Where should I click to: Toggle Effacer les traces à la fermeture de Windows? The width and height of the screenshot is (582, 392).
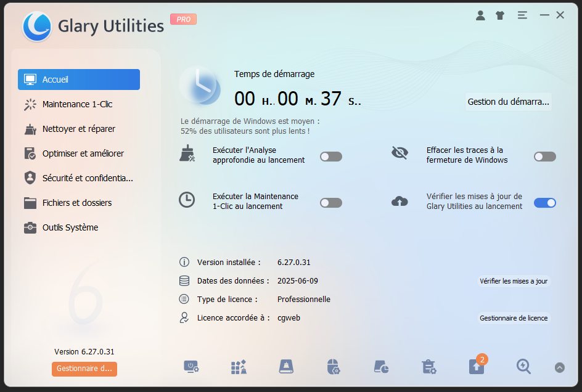coord(545,157)
